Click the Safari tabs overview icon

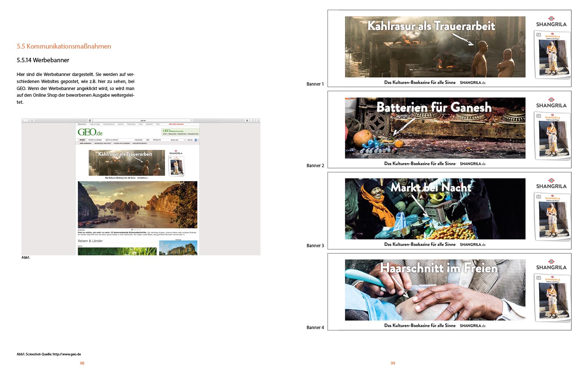[258, 120]
